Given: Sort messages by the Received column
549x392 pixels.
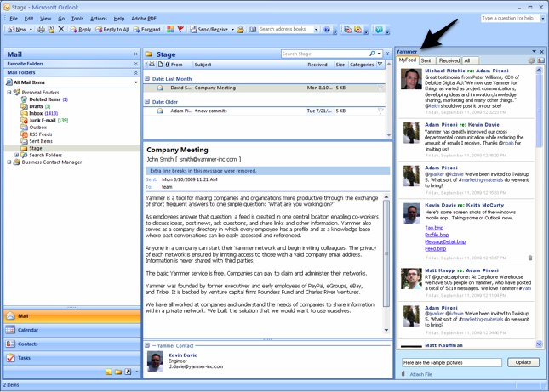Looking at the screenshot, I should click(320, 65).
